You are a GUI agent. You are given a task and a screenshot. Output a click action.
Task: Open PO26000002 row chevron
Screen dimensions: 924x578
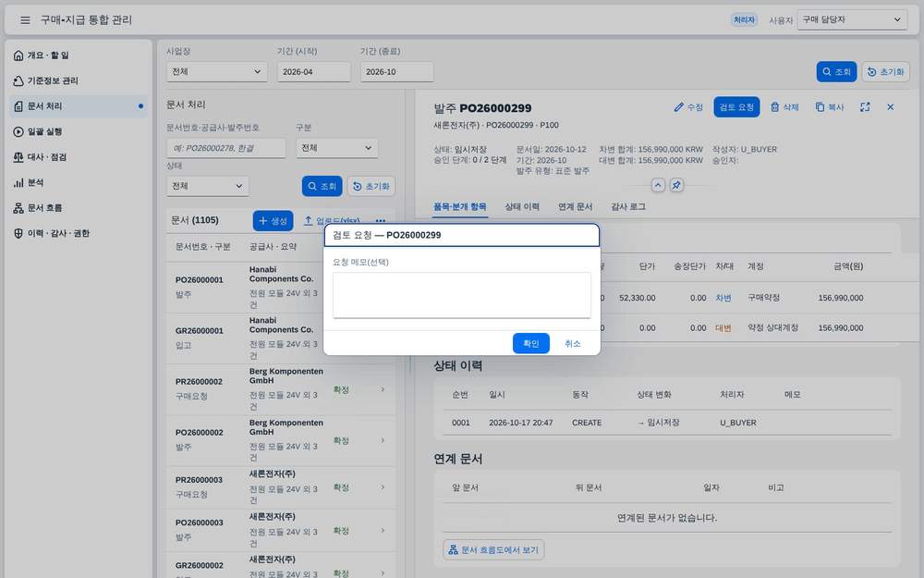pos(383,440)
